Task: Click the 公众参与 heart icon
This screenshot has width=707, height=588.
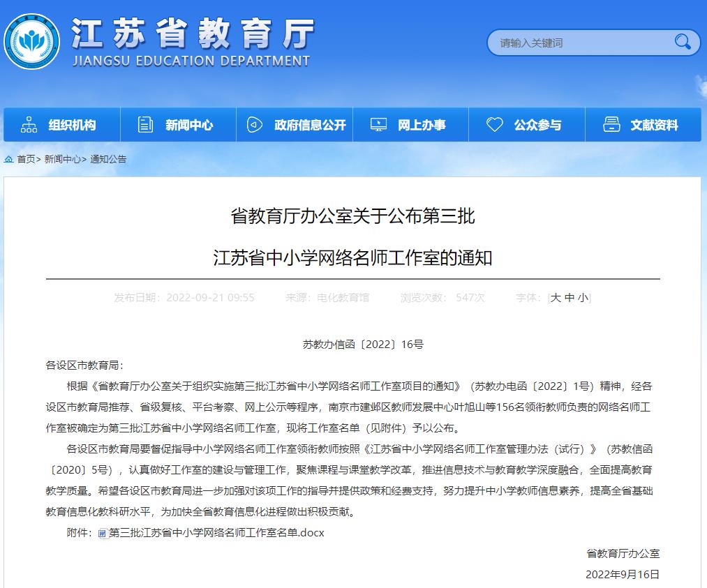Action: click(x=494, y=125)
